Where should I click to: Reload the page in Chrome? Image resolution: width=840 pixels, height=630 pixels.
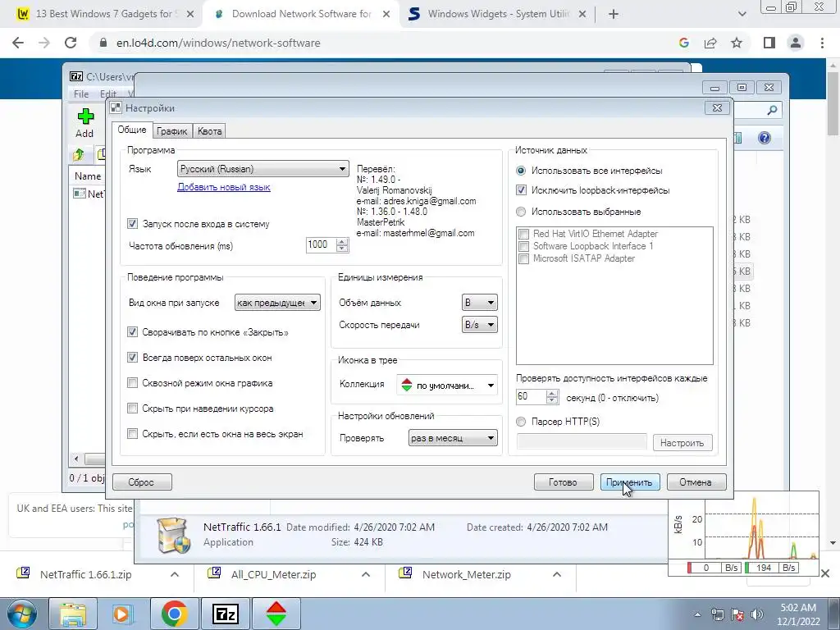point(71,43)
